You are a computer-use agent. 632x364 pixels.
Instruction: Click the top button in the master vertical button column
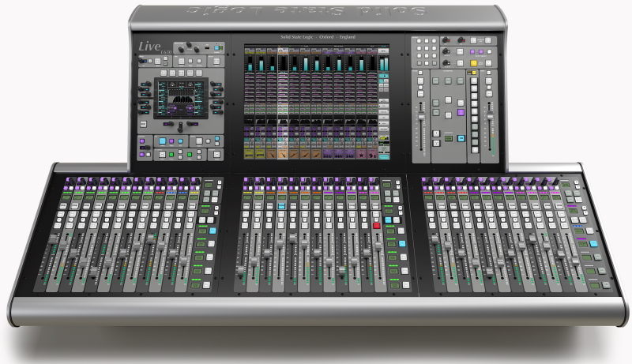pos(474,81)
